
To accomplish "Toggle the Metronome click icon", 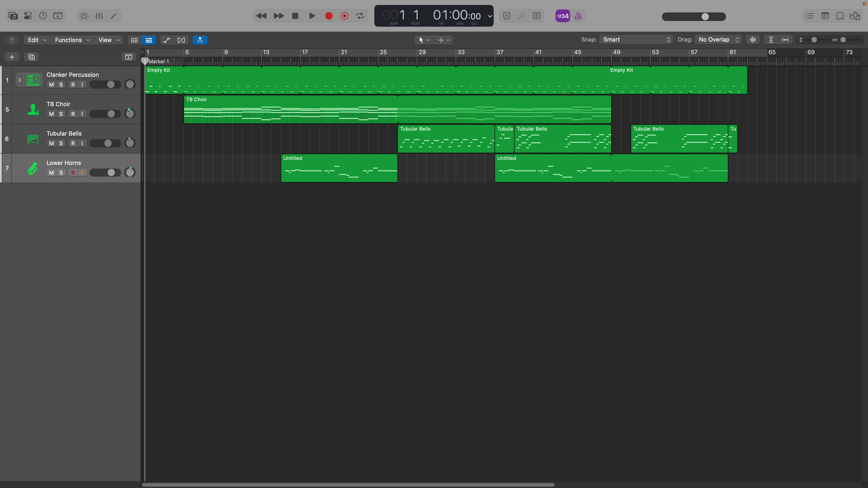I will 578,16.
